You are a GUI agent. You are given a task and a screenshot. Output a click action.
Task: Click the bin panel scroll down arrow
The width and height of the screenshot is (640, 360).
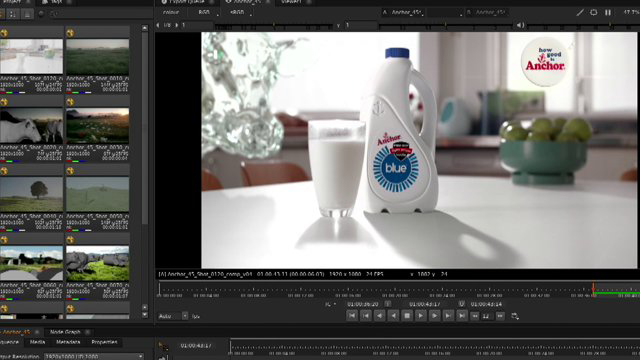145,315
